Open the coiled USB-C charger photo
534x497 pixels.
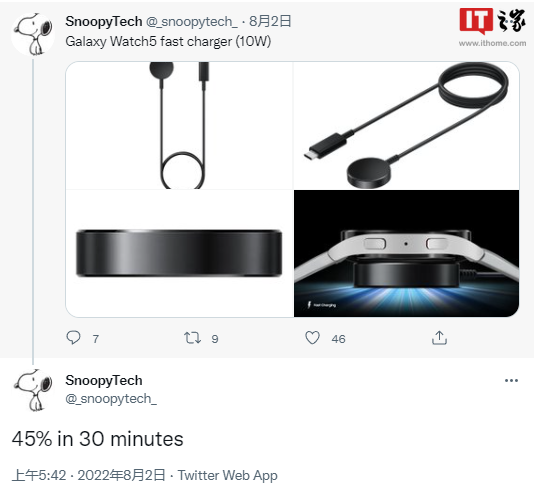coord(406,125)
